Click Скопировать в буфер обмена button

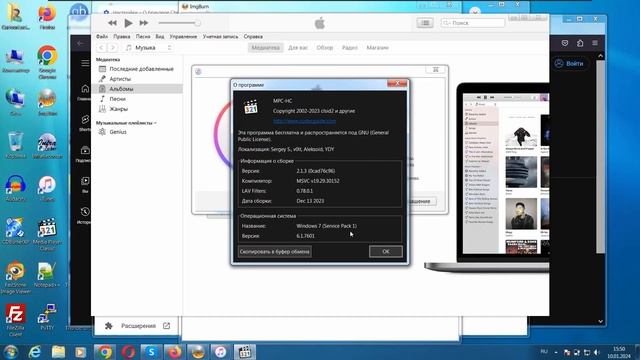tap(275, 251)
